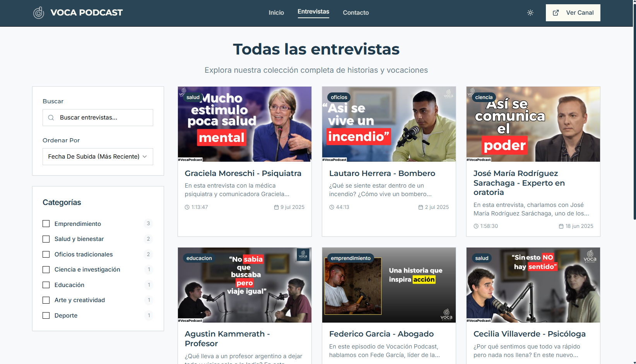Open the Fecha De Subida sort dropdown
The image size is (636, 364).
click(x=97, y=156)
